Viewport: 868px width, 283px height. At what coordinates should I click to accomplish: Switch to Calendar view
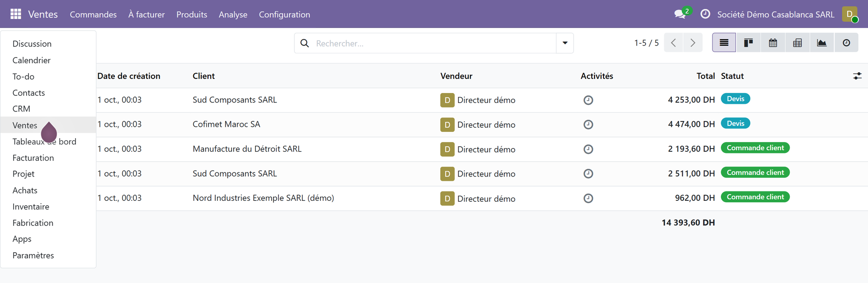(773, 43)
